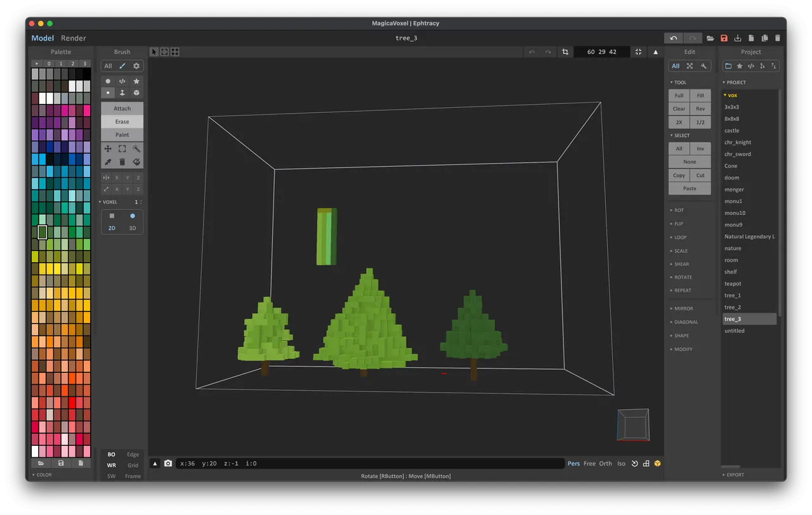This screenshot has width=812, height=515.
Task: Open a file with the folder icon
Action: 710,38
